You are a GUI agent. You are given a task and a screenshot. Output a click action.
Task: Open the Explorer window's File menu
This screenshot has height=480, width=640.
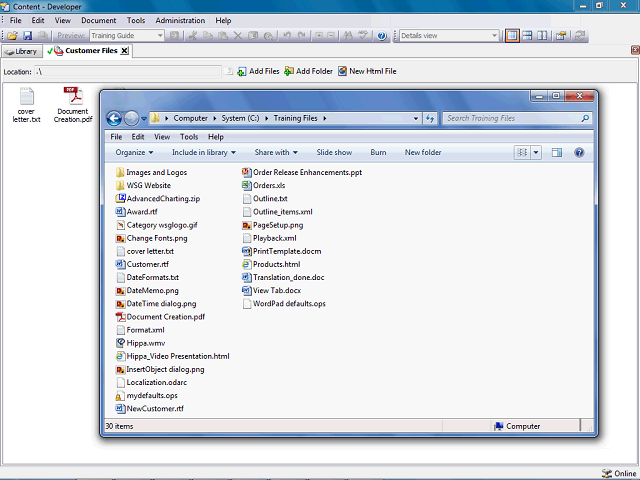pyautogui.click(x=116, y=137)
